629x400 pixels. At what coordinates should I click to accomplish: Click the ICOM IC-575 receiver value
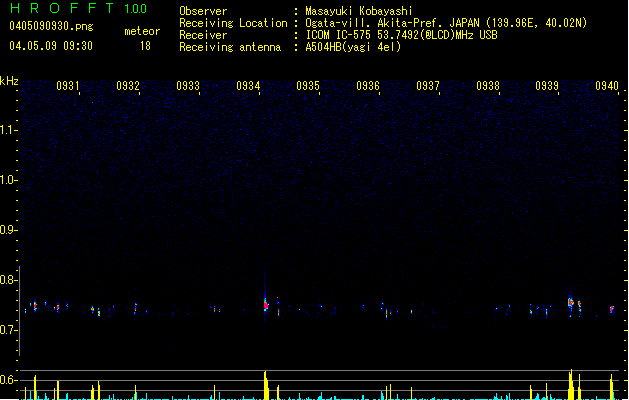(401, 35)
